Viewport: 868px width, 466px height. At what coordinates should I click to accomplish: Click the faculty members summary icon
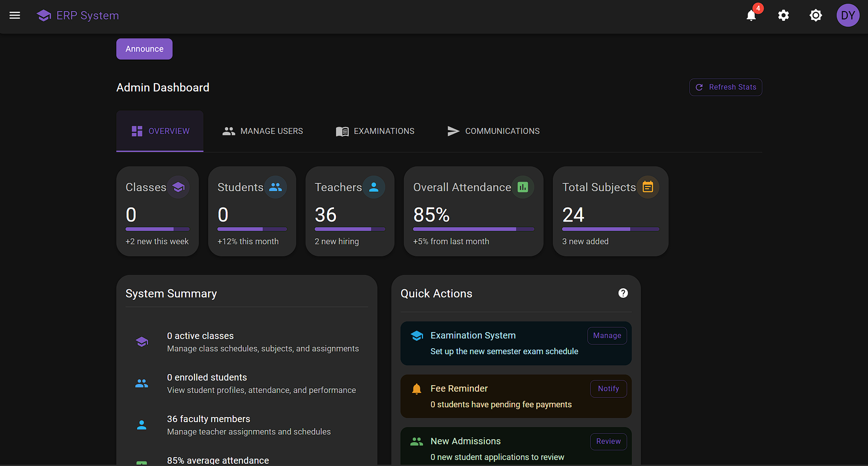142,425
